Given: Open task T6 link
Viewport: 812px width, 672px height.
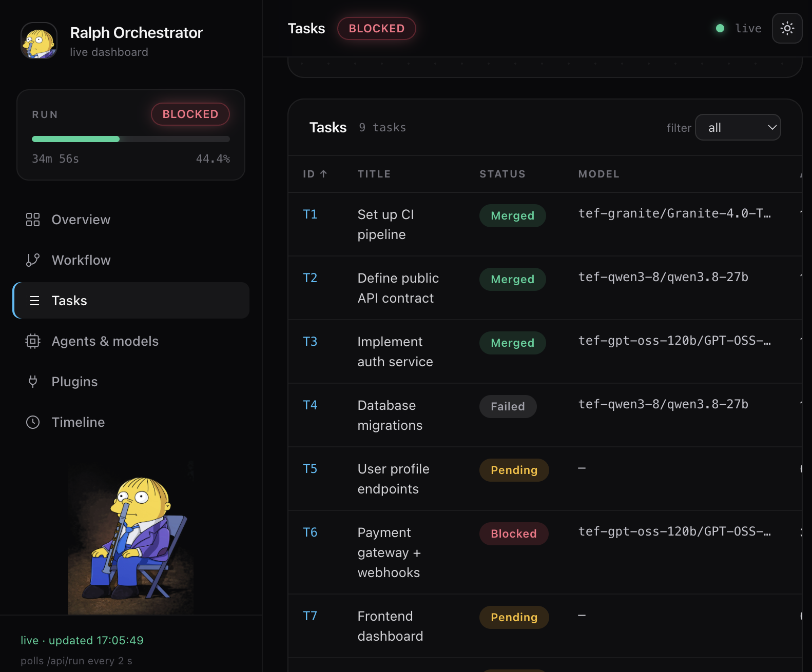Looking at the screenshot, I should pyautogui.click(x=310, y=532).
